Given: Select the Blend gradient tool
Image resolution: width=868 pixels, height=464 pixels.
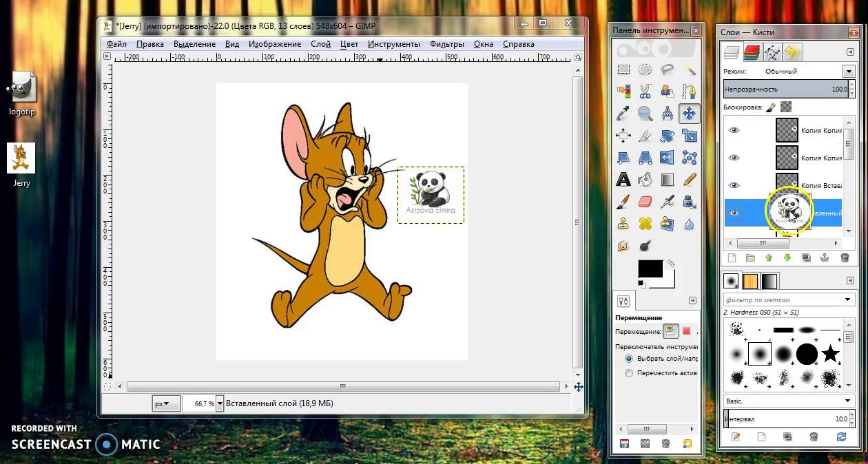Looking at the screenshot, I should click(667, 180).
